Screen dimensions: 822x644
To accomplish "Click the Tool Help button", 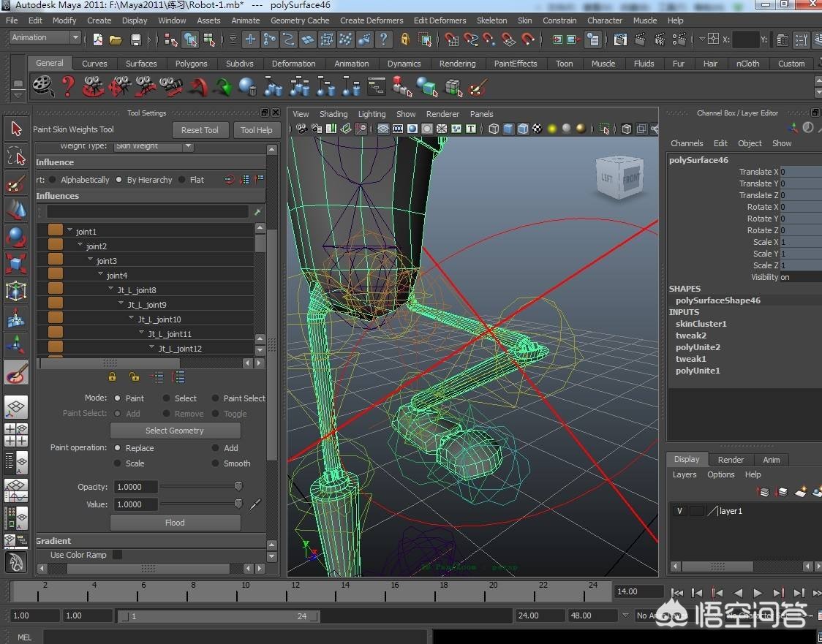I will pyautogui.click(x=257, y=130).
